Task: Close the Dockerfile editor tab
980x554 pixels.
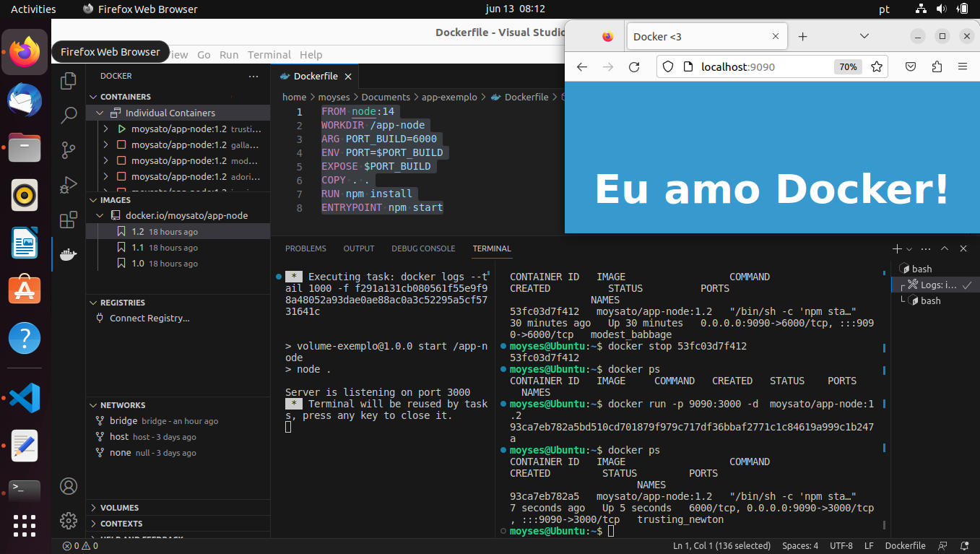Action: (348, 77)
